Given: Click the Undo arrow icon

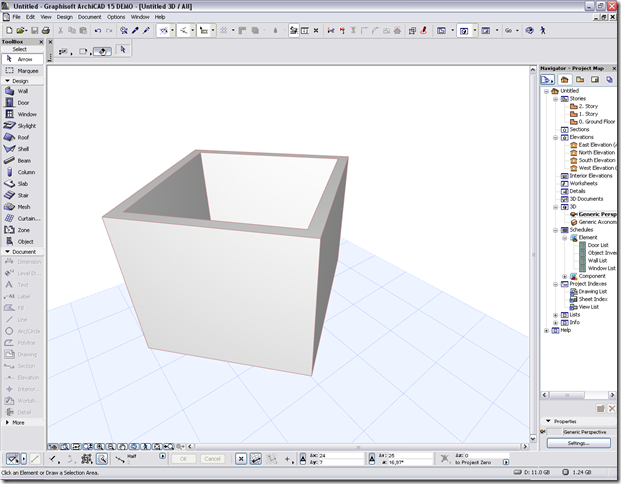Looking at the screenshot, I should click(97, 30).
